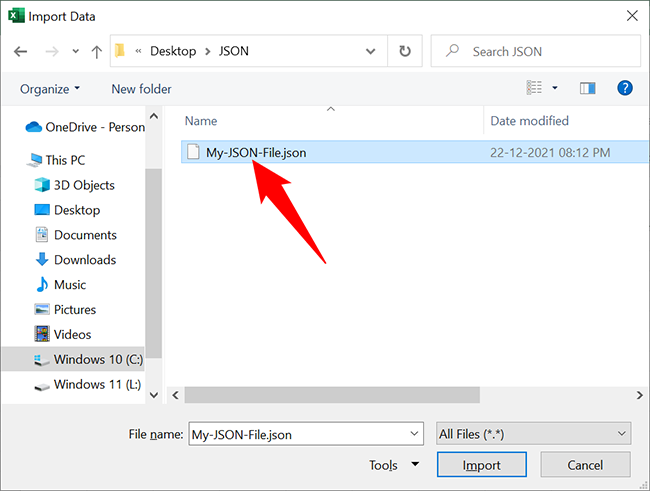Expand the Organize menu
This screenshot has width=650, height=491.
(x=50, y=89)
